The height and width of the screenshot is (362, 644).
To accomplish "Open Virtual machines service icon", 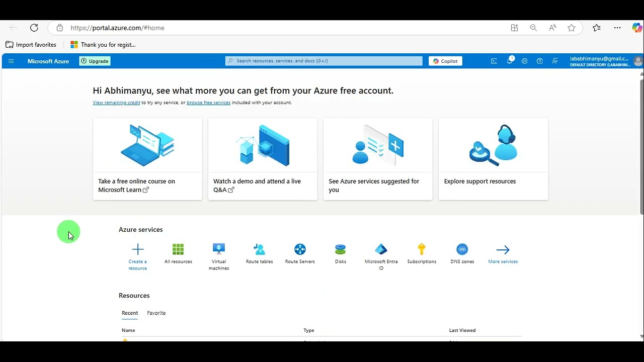I will (x=219, y=249).
